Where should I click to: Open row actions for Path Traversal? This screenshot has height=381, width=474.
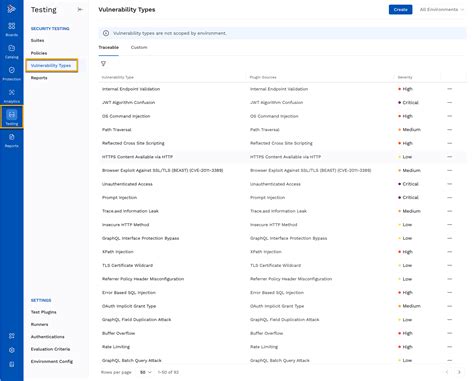(x=450, y=130)
